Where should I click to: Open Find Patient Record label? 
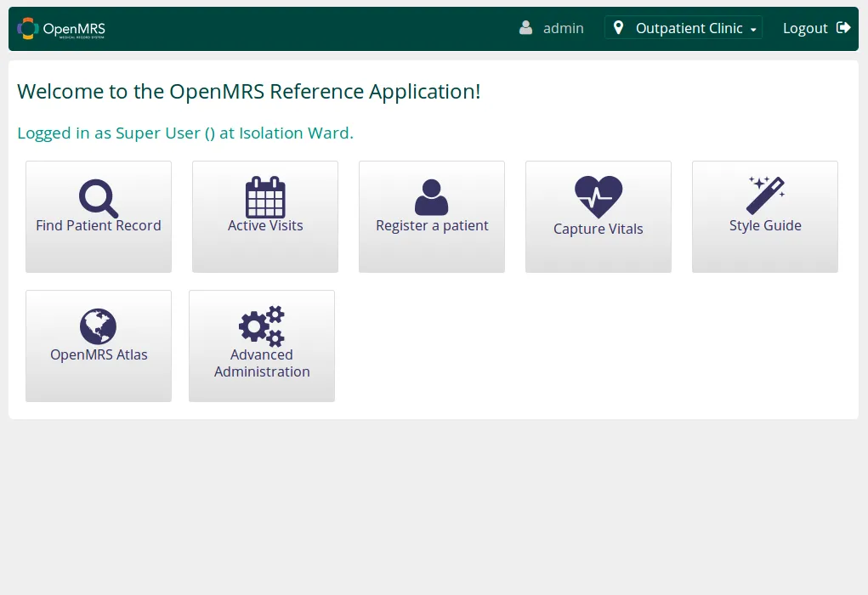point(99,226)
